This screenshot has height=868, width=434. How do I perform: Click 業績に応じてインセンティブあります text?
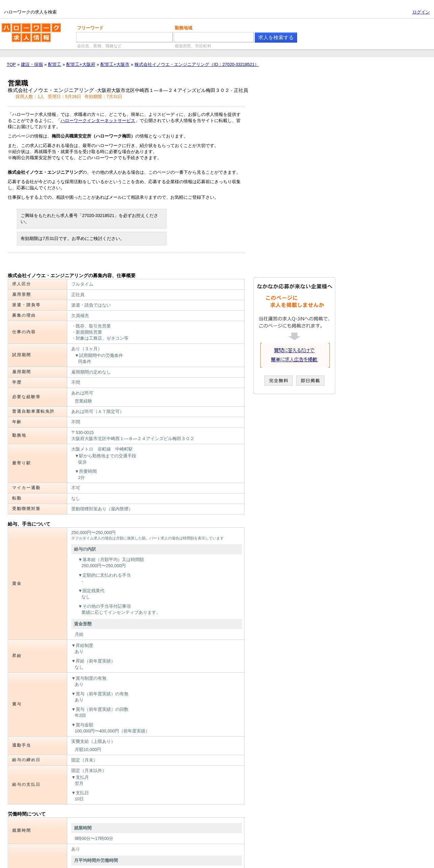121,612
